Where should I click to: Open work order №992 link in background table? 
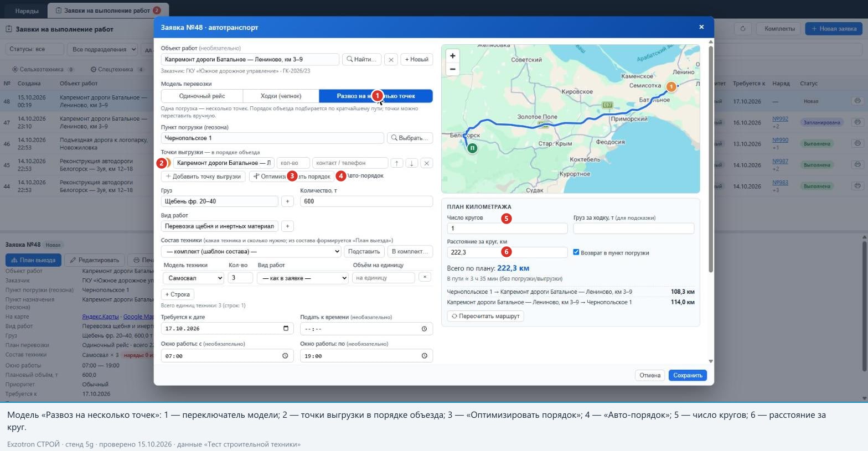[x=780, y=119]
